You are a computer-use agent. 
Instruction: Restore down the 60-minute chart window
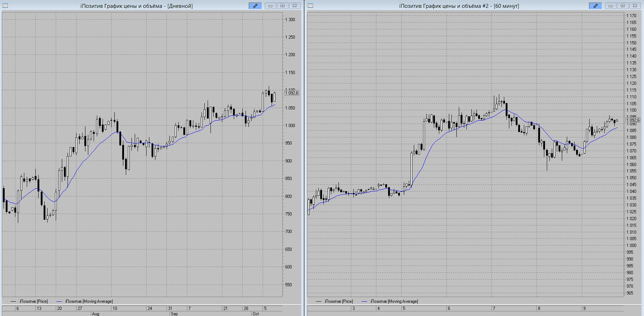623,6
